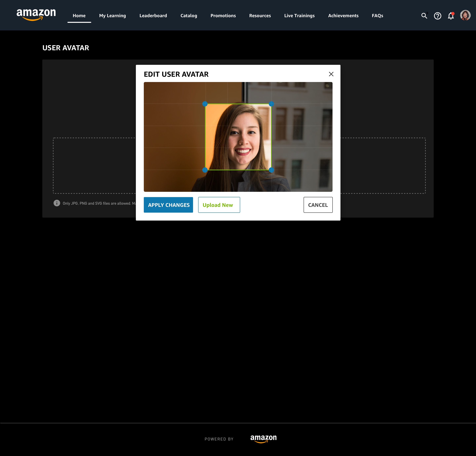This screenshot has height=456, width=476.
Task: Click the 'EDIT USER AVATAR' dialog title
Action: pos(176,74)
